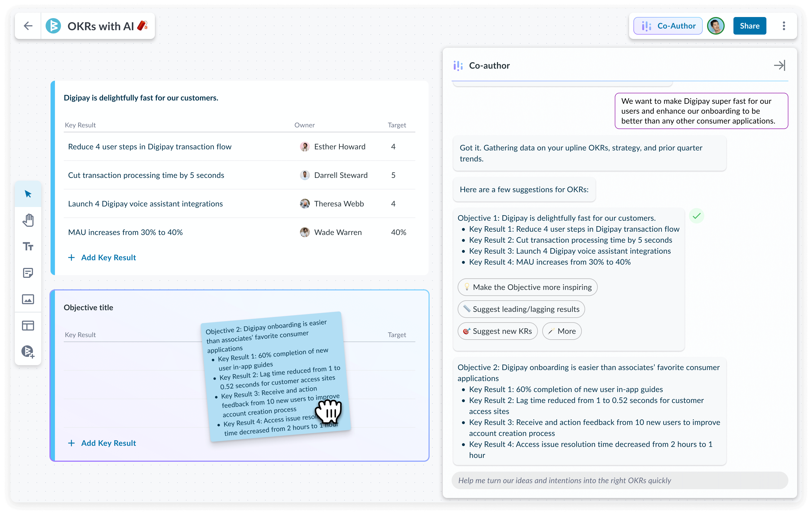Click the objective heading Digipay is delightfully fast

point(141,98)
